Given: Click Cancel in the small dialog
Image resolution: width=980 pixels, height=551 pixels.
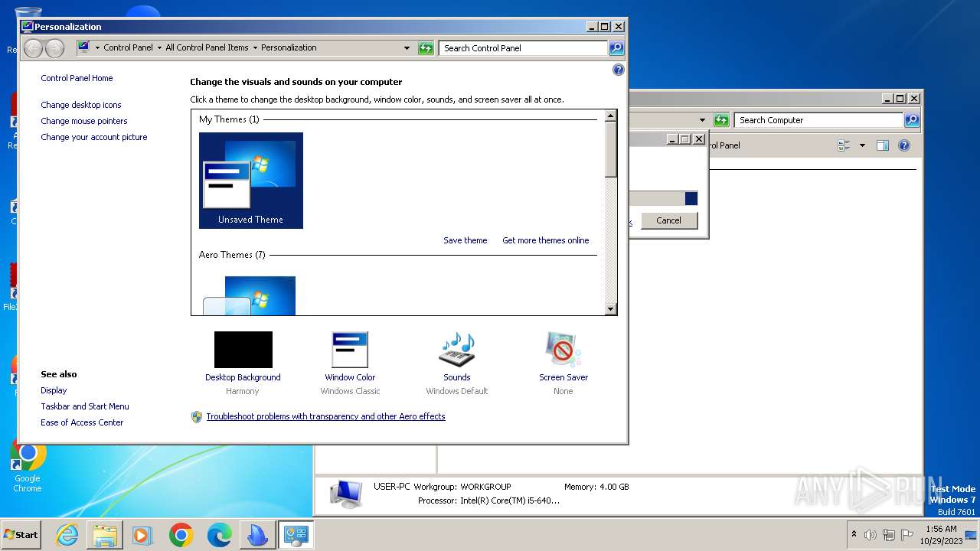Looking at the screenshot, I should [668, 220].
